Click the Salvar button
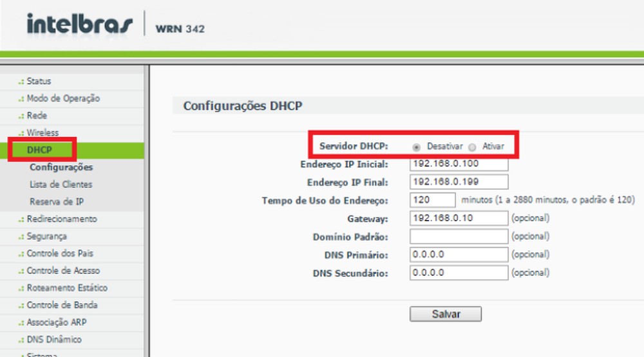Image resolution: width=644 pixels, height=357 pixels. coord(446,314)
